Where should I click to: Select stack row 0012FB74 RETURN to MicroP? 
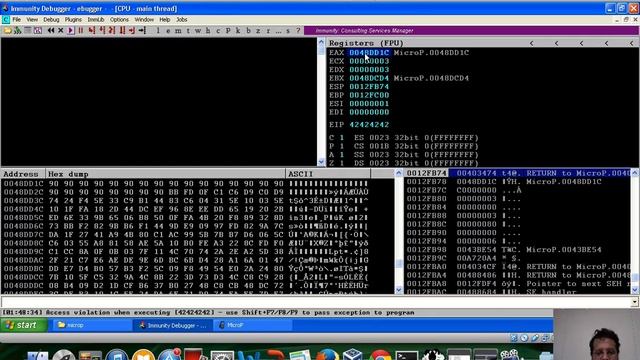[518, 173]
